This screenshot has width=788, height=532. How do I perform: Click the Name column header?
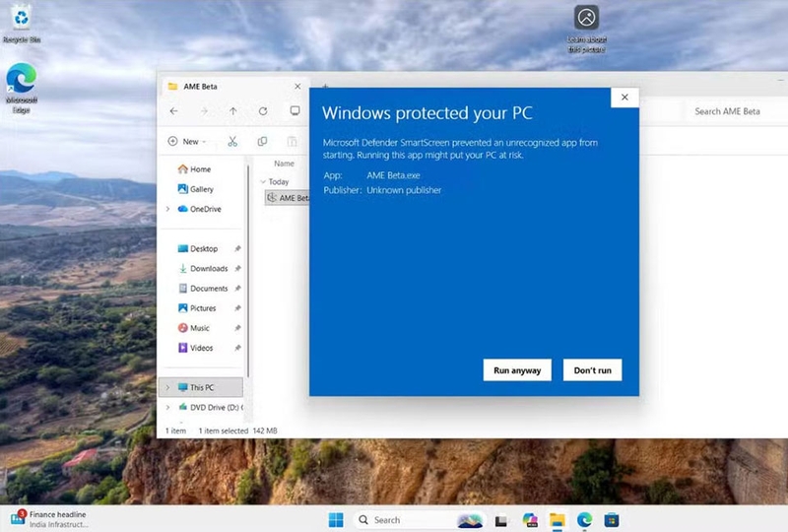click(284, 164)
